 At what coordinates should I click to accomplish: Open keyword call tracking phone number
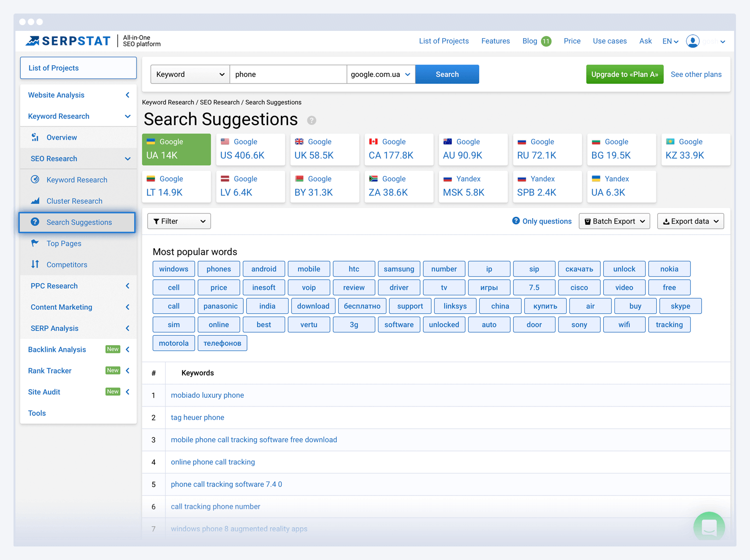215,506
